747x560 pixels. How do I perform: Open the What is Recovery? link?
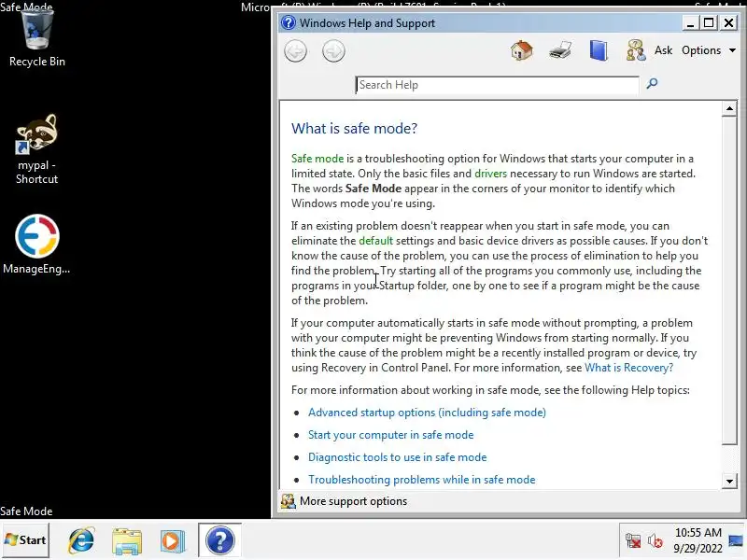click(628, 368)
